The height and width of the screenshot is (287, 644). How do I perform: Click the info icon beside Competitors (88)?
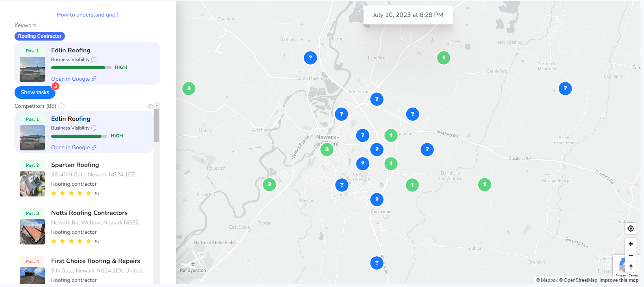click(x=61, y=106)
